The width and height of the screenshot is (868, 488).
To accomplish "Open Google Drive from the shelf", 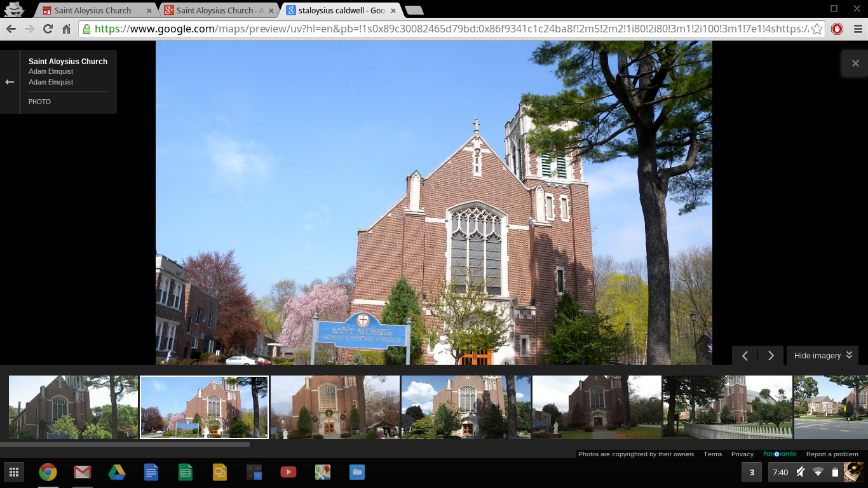I will click(116, 472).
